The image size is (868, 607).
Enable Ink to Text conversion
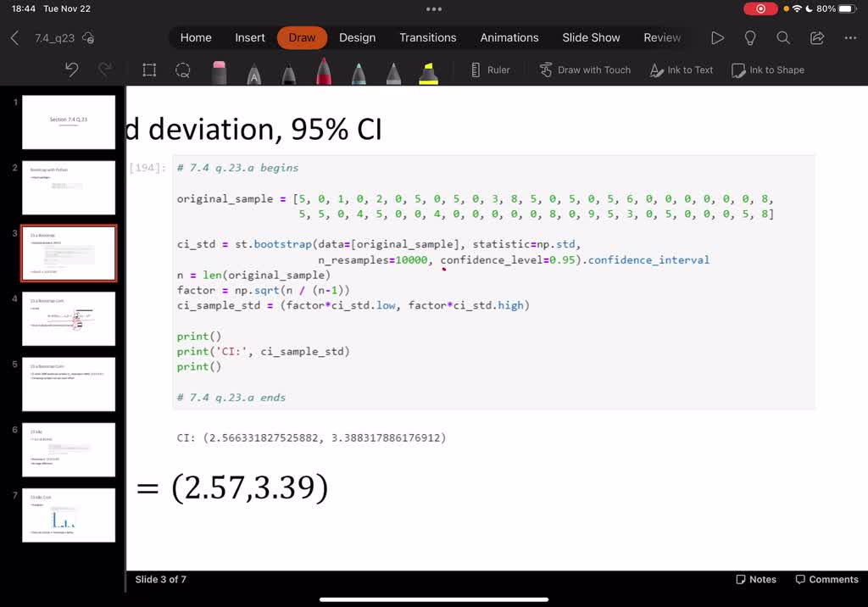tap(682, 70)
